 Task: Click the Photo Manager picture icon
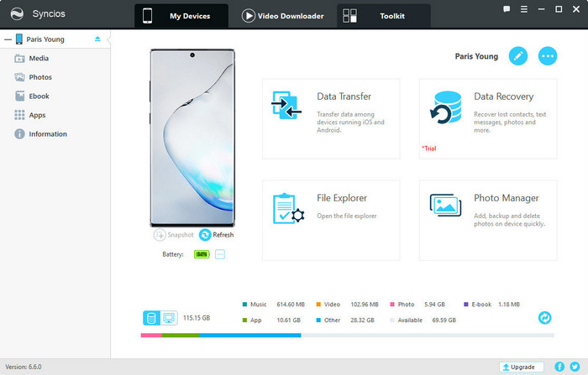(x=445, y=205)
